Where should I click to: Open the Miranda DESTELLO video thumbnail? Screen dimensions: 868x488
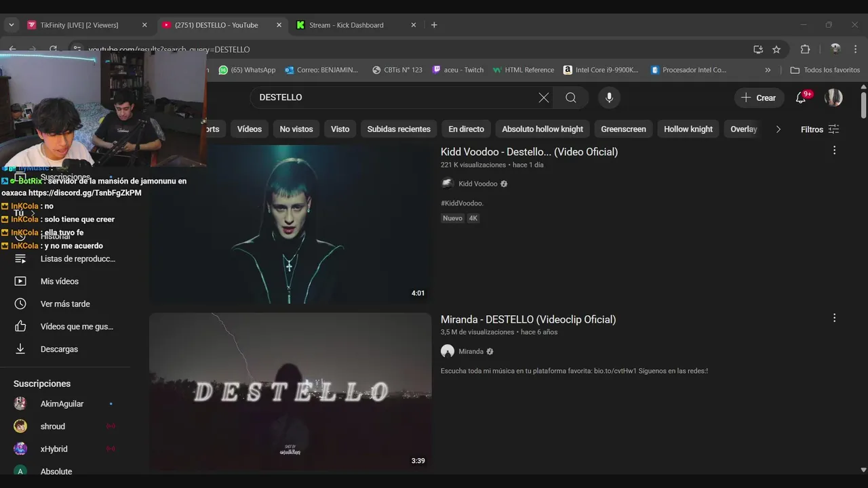290,392
